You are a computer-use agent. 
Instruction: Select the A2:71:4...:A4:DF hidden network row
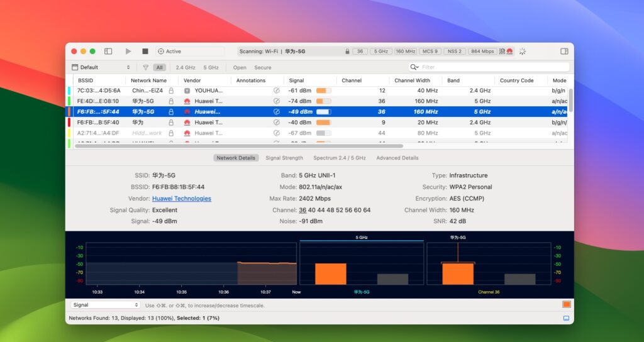[x=317, y=133]
